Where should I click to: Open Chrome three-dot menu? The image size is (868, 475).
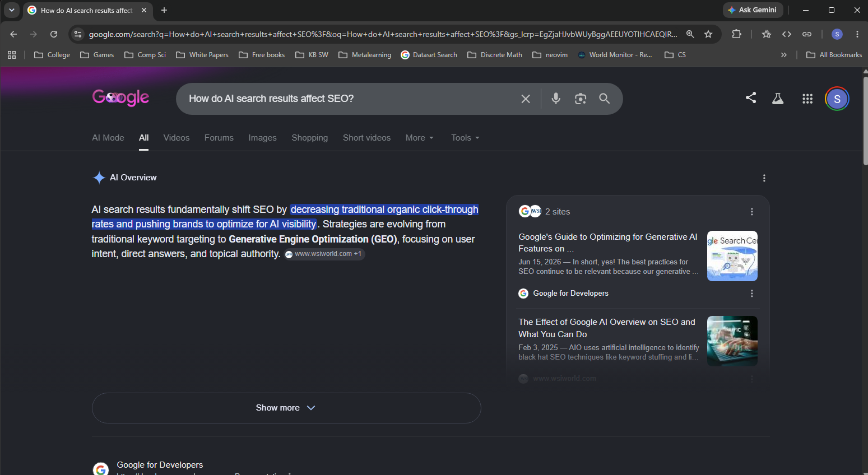click(x=857, y=34)
